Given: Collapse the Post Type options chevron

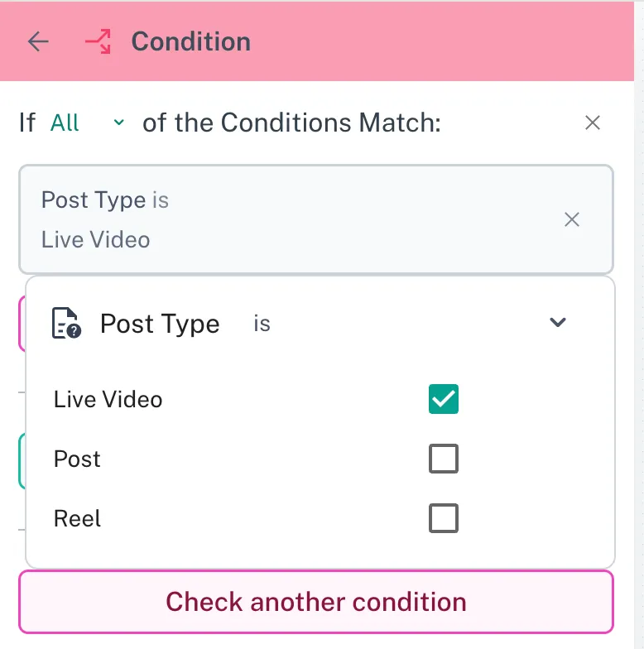Looking at the screenshot, I should 558,323.
